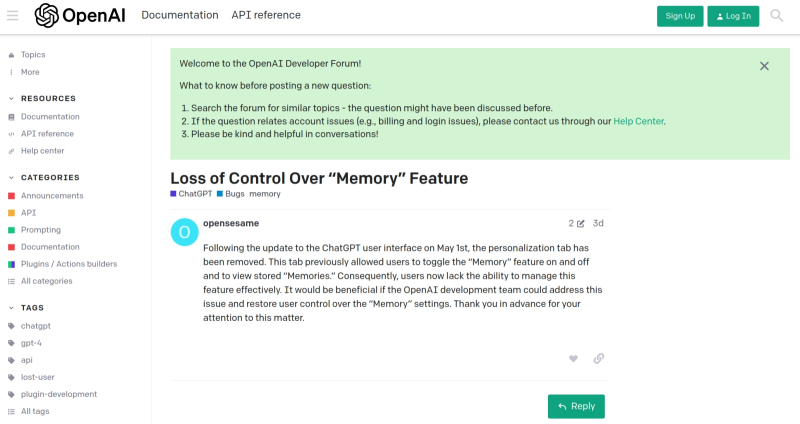Like the post with heart icon

coord(573,358)
